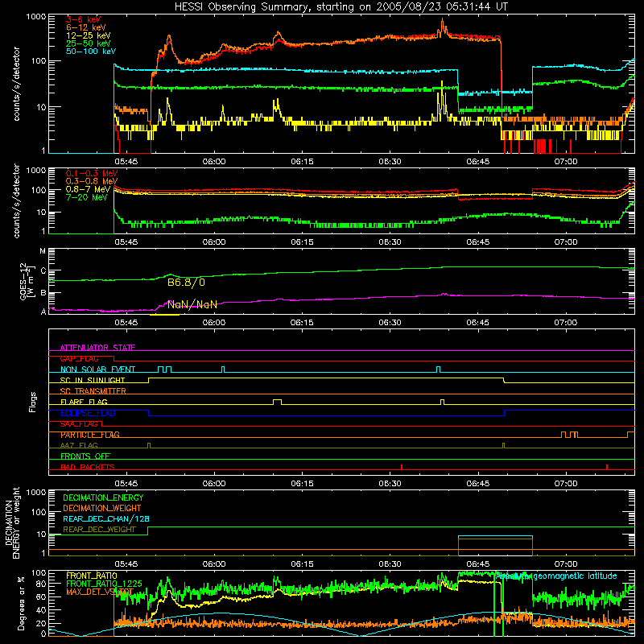Select the SC_TRANSMITTER flag label
Viewport: 644px width, 644px height.
pos(93,391)
